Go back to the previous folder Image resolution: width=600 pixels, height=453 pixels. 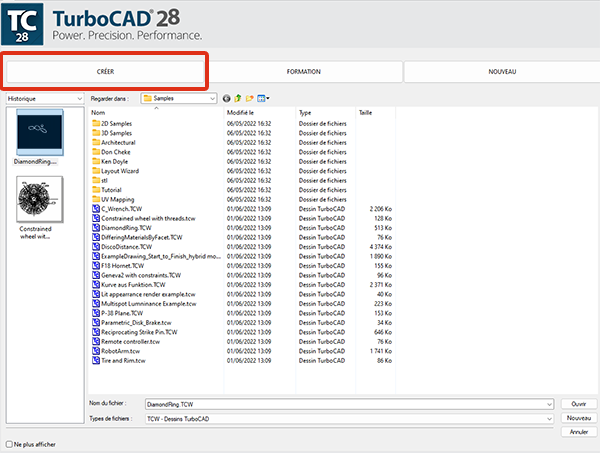pos(227,99)
